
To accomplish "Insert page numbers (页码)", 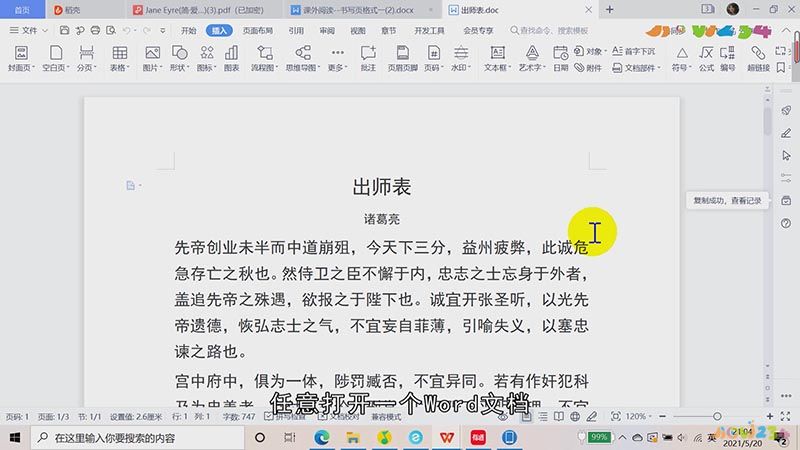I will point(434,58).
